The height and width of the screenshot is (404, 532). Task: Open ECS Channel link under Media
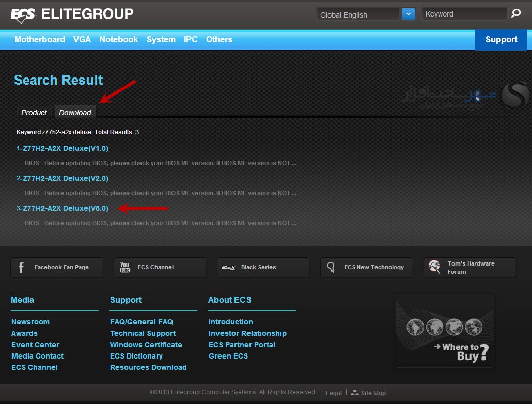[x=35, y=367]
